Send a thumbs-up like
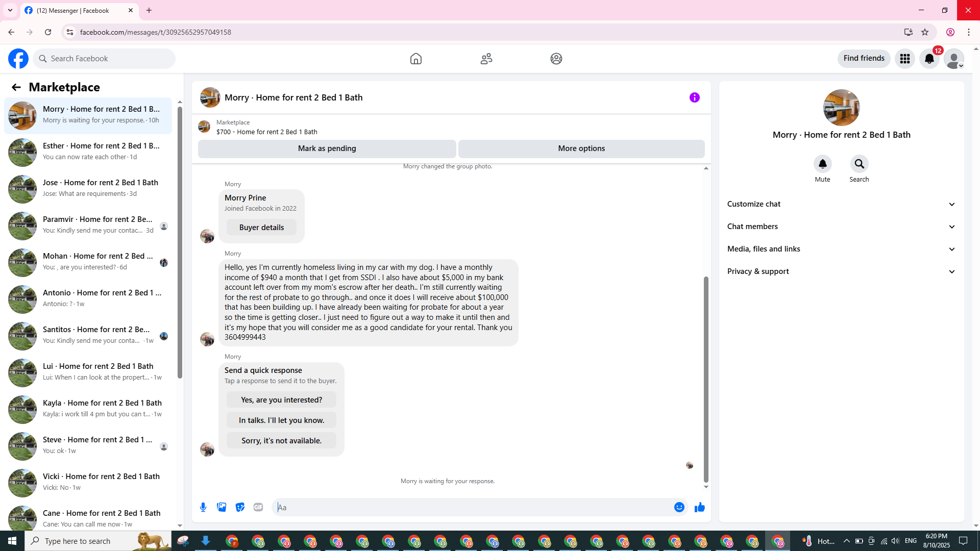 click(699, 507)
